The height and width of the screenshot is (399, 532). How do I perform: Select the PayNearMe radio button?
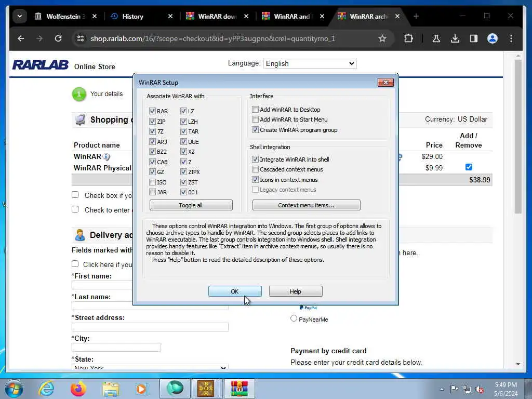point(294,318)
